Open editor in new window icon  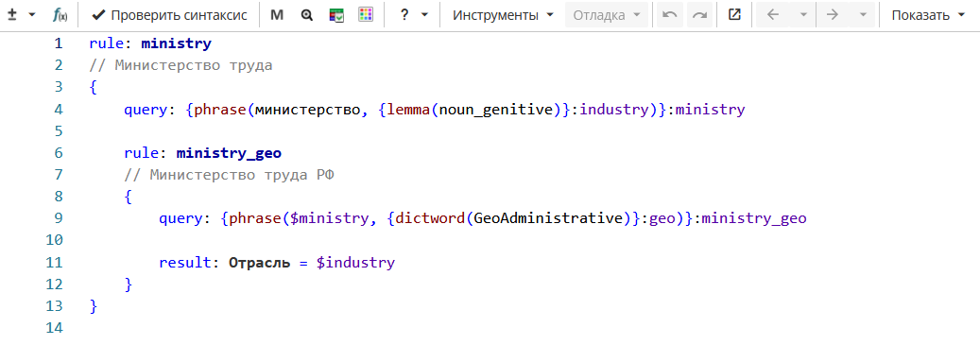734,14
